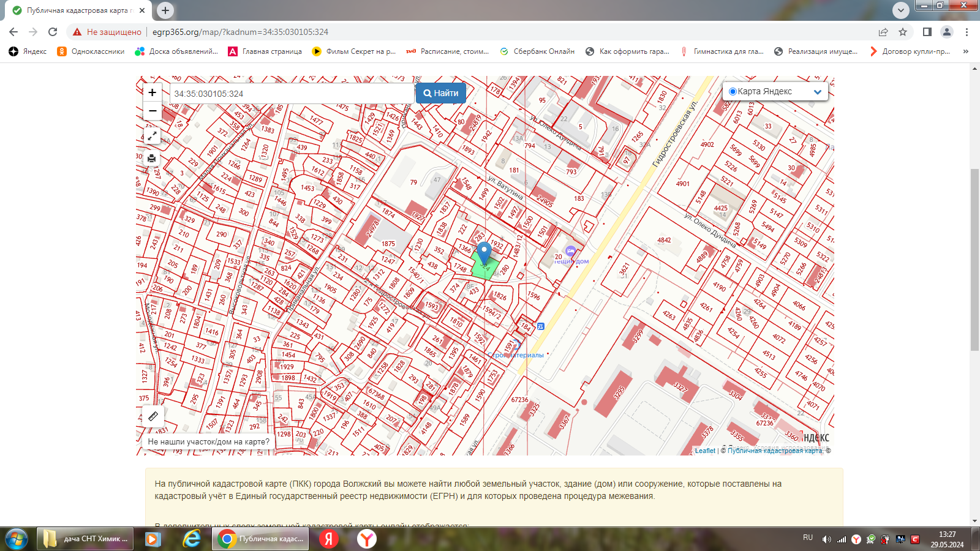980x551 pixels.
Task: Toggle fullscreen map view
Action: [x=152, y=136]
